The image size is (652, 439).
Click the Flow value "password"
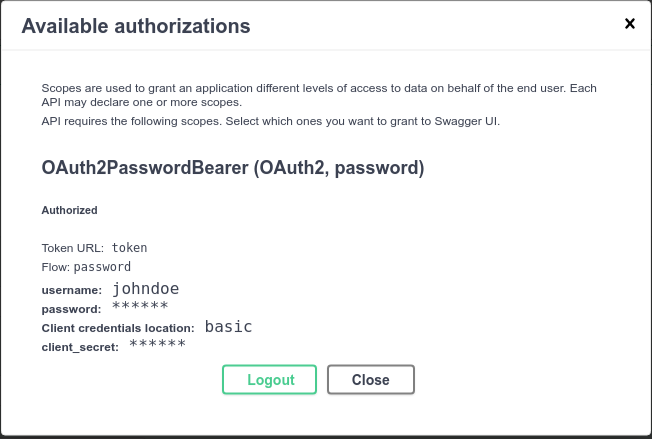point(102,267)
